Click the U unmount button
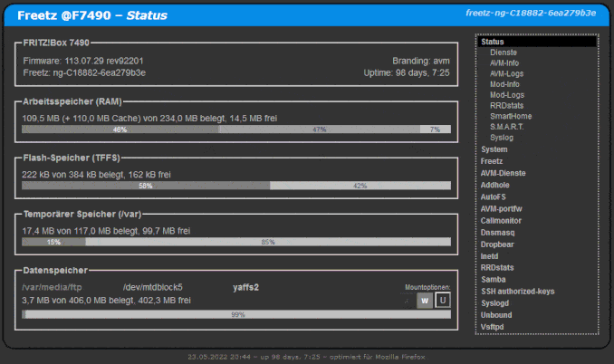614x364 pixels. click(x=443, y=301)
